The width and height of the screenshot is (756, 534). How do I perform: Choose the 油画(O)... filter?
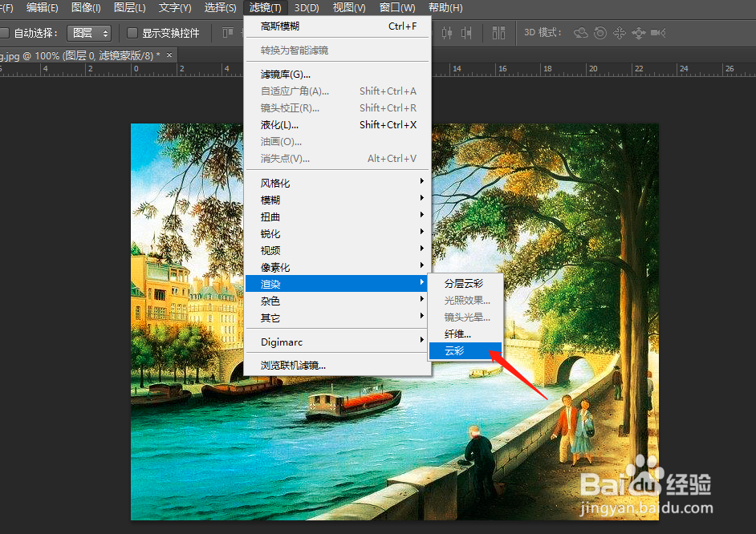click(337, 142)
